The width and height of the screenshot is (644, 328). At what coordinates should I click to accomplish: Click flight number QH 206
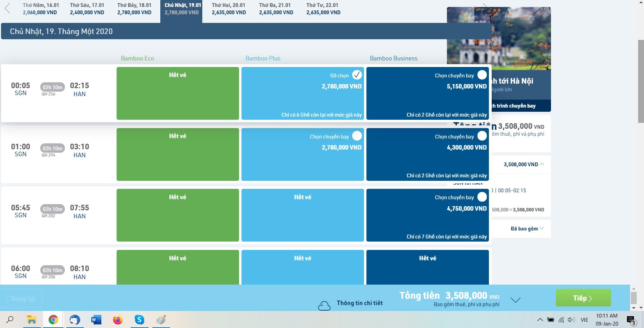point(48,277)
